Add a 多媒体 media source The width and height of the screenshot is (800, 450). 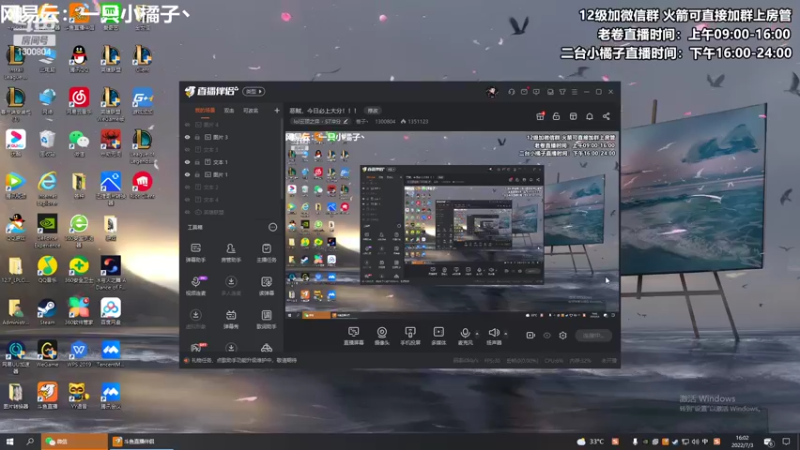[x=438, y=336]
